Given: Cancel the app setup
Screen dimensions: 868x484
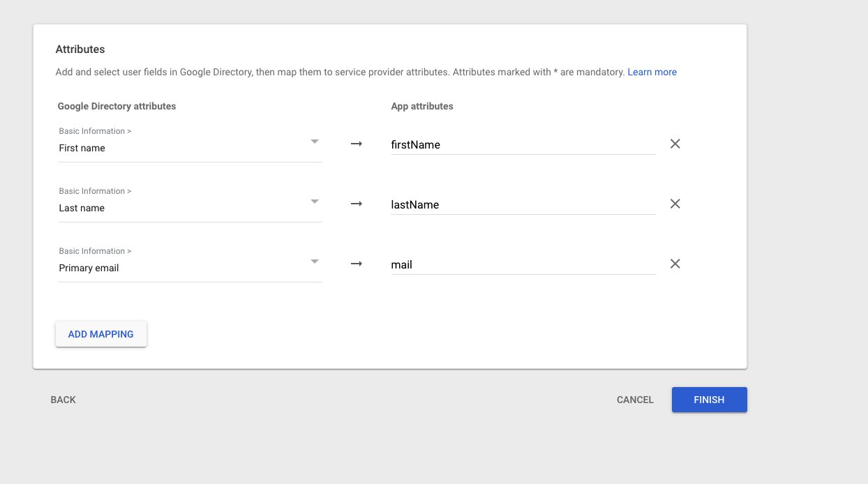Looking at the screenshot, I should [x=635, y=400].
